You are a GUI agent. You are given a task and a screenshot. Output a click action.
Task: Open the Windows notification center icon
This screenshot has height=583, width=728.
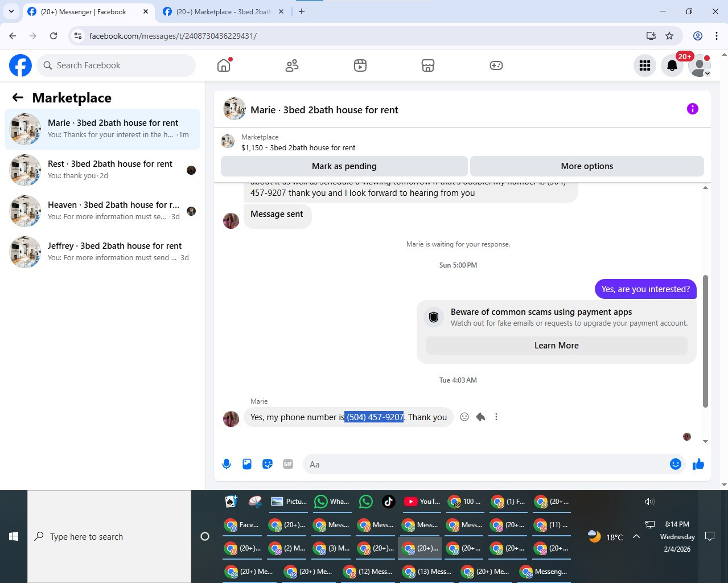pyautogui.click(x=710, y=536)
